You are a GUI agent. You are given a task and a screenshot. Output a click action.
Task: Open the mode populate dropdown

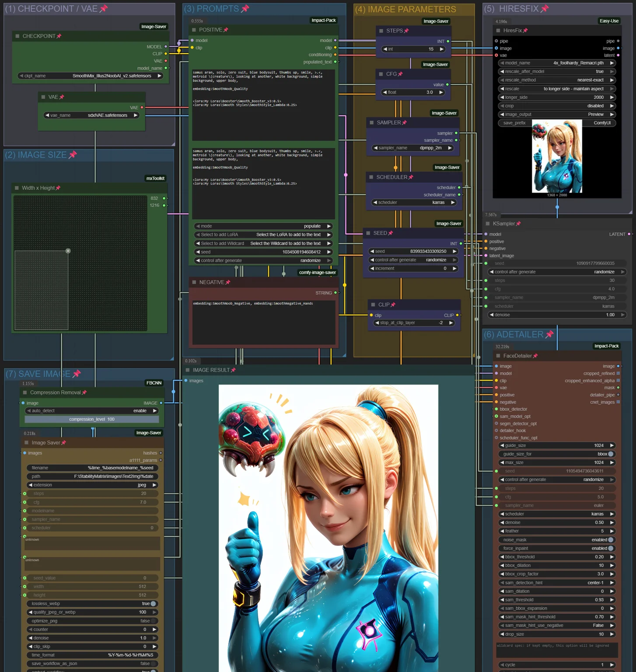263,227
